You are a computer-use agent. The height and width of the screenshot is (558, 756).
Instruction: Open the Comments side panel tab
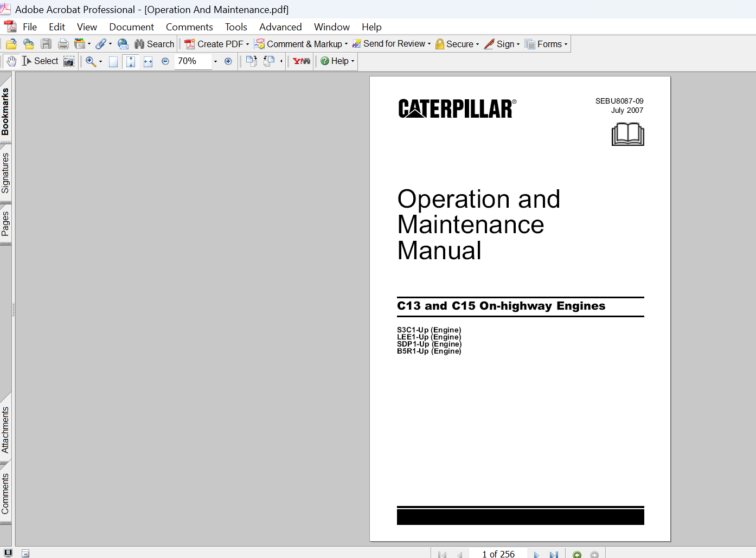(5, 493)
